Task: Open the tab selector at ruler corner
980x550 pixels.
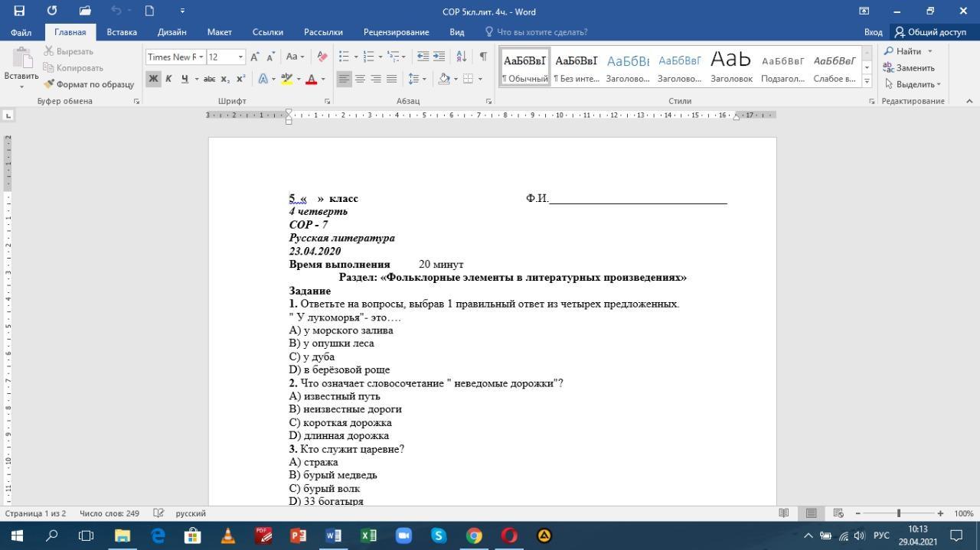Action: tap(8, 116)
